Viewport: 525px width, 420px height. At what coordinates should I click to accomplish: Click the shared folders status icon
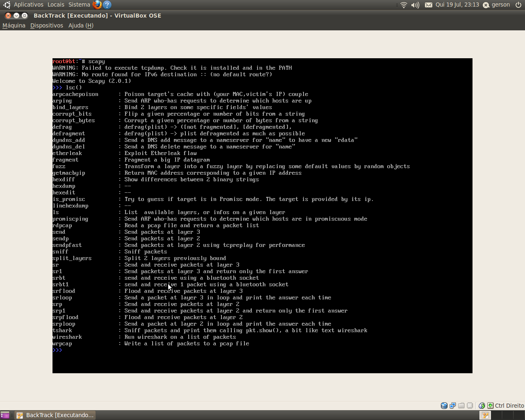coord(461,406)
